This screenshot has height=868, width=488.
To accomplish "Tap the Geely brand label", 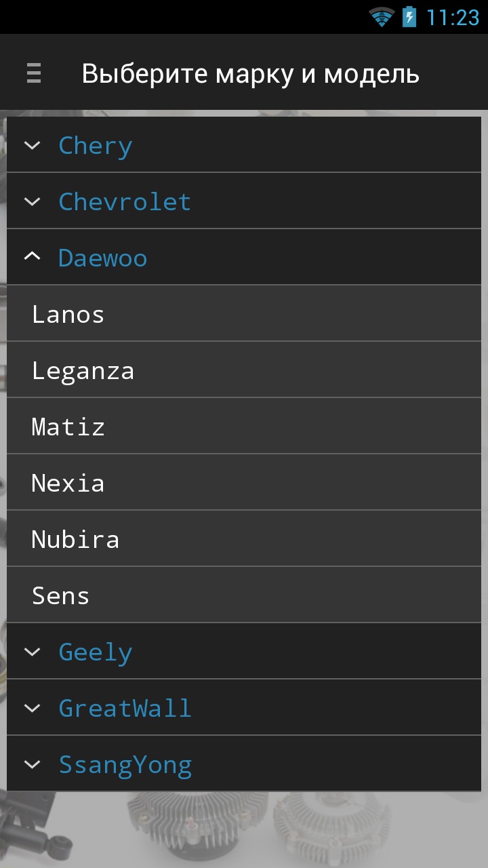I will pos(96,652).
